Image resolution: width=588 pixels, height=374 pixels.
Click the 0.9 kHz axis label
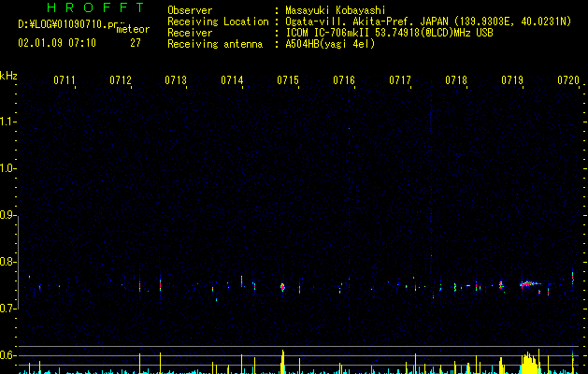coord(7,215)
